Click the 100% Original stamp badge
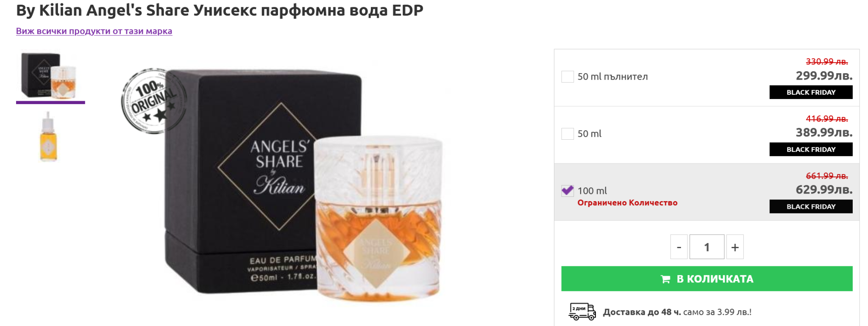This screenshot has width=868, height=326. click(x=153, y=101)
